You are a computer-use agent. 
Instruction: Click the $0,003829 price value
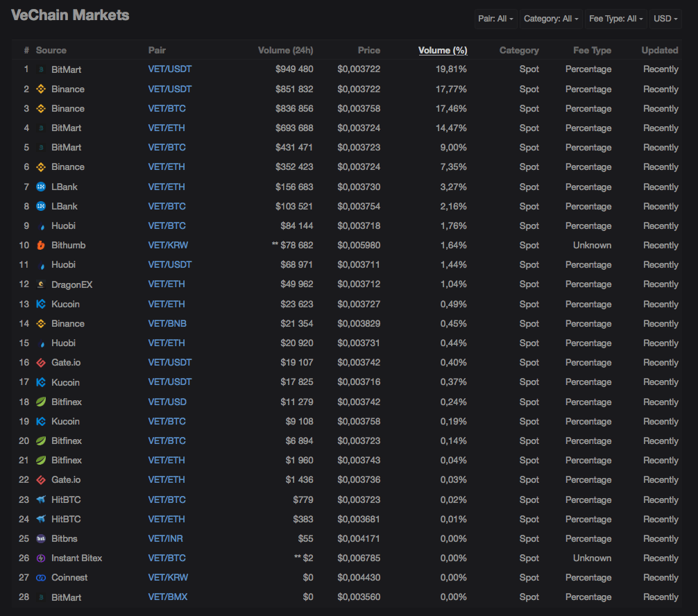point(359,323)
